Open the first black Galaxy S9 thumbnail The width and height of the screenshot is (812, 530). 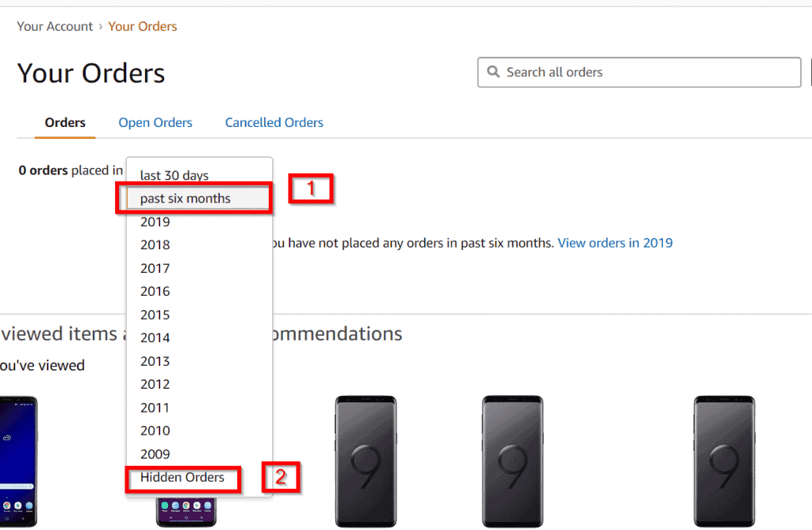click(x=366, y=461)
